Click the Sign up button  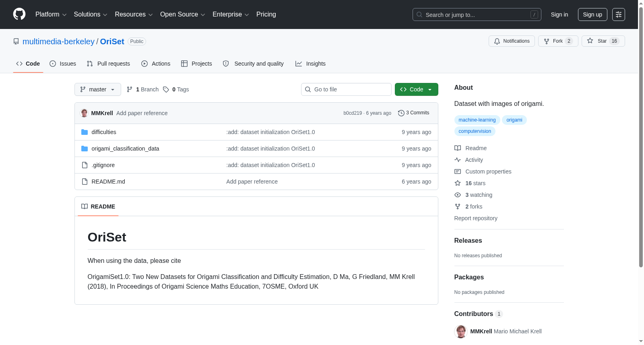coord(592,14)
